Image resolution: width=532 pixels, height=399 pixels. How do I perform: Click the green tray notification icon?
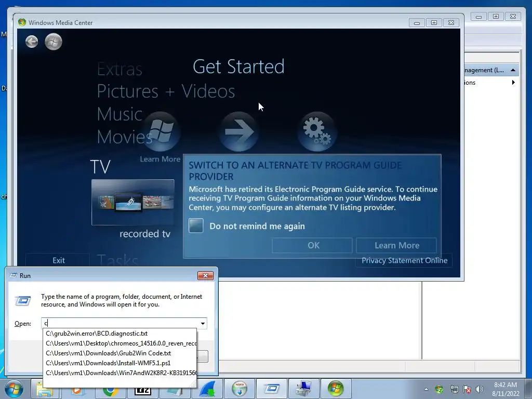439,390
